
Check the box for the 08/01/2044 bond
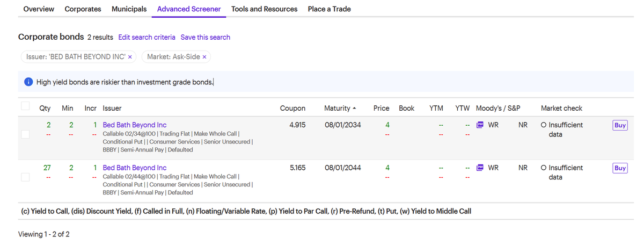pos(25,177)
